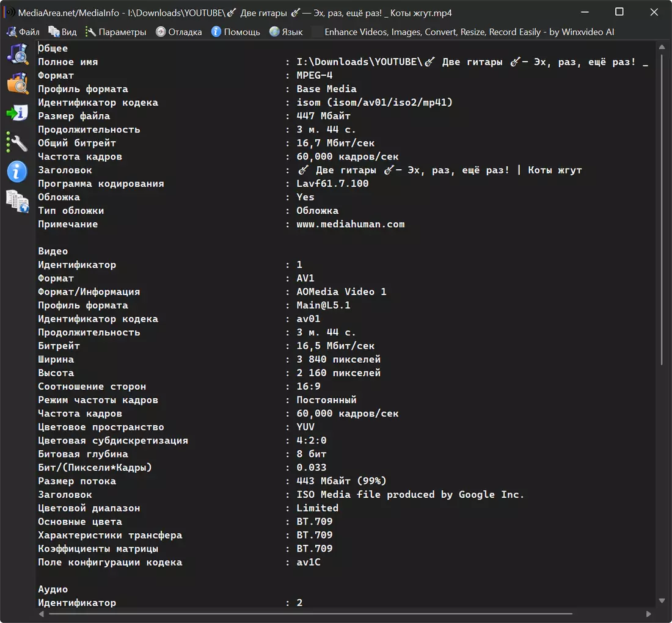Screen dimensions: 672x623
Task: Click the '16,7 Мбит/сек' overall bitrate value
Action: pyautogui.click(x=335, y=143)
